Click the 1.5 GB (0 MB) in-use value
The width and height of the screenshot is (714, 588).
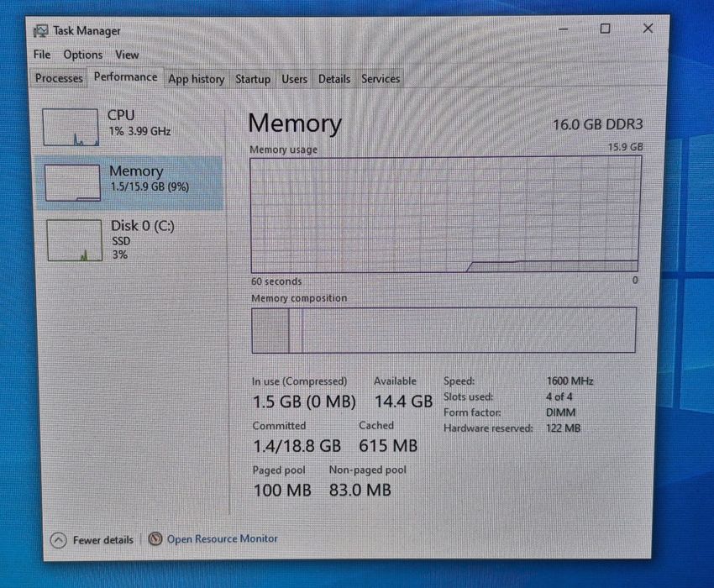pyautogui.click(x=304, y=402)
